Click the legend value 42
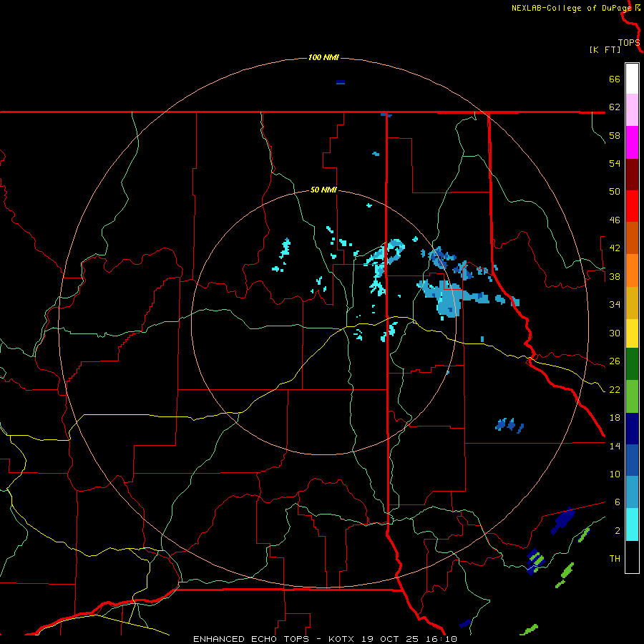The image size is (644, 644). (x=615, y=248)
